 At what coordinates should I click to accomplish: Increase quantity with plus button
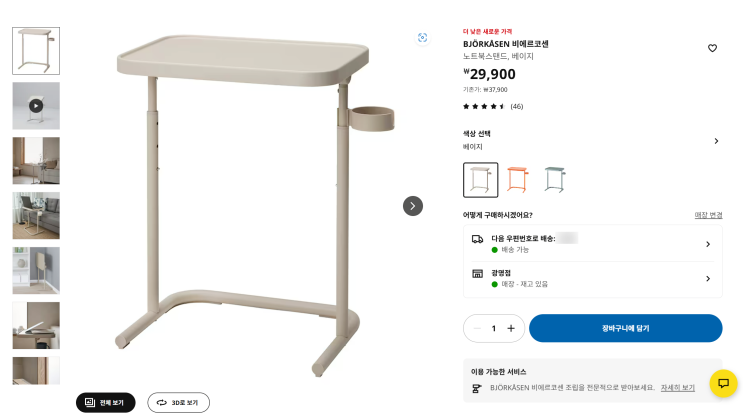[511, 328]
